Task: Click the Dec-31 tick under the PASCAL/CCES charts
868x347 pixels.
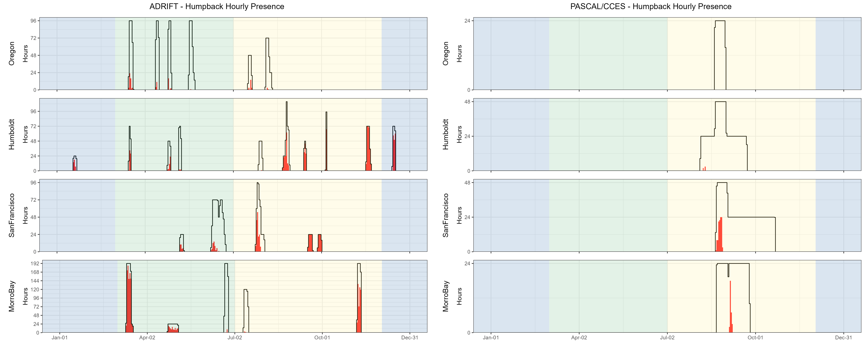Action: (844, 338)
